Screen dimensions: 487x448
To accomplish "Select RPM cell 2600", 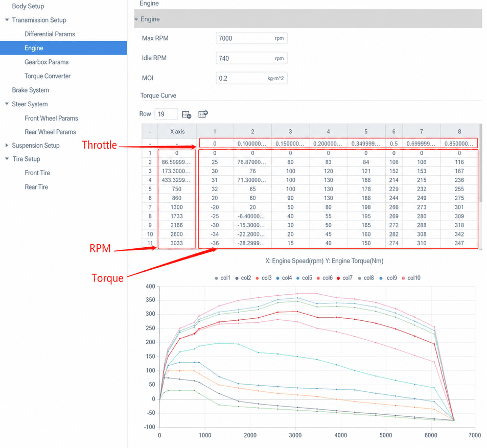I will pos(177,234).
